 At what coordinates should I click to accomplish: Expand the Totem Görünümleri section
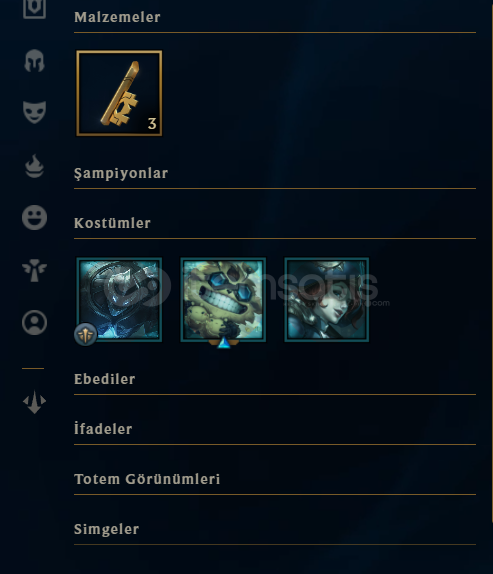tap(147, 479)
